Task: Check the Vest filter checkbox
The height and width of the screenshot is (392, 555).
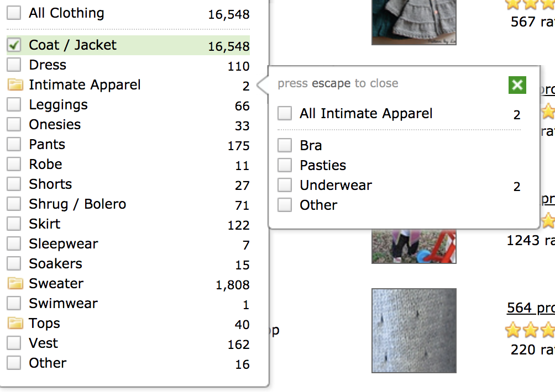Action: point(14,343)
